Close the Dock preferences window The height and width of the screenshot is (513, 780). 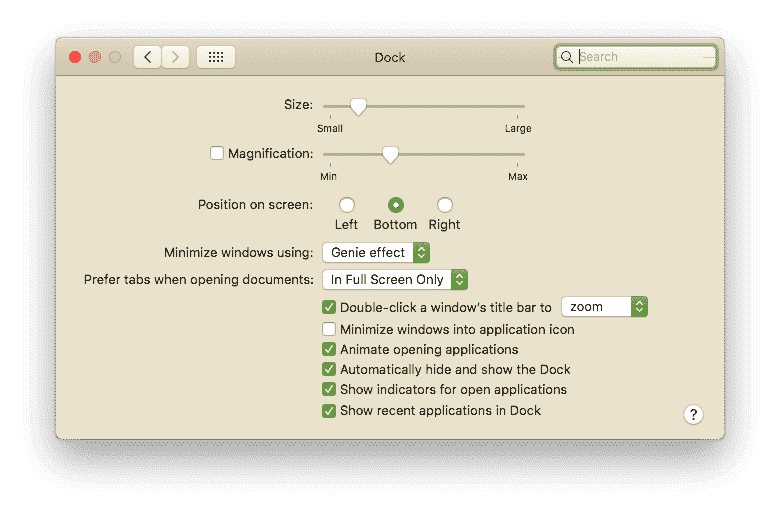pos(75,57)
